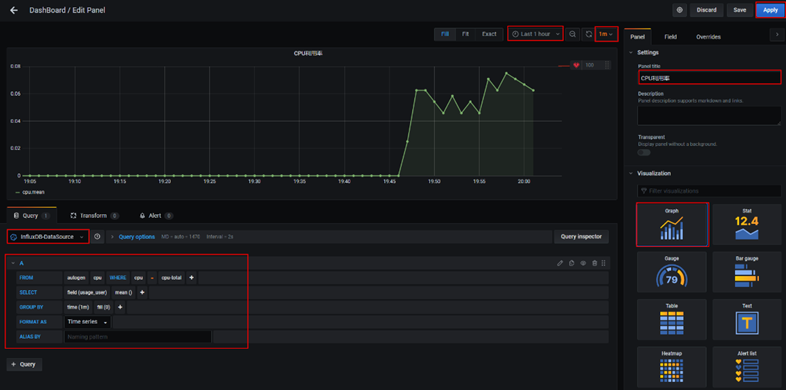Click the Filter visualizations search box
This screenshot has height=390, width=786.
pyautogui.click(x=709, y=191)
